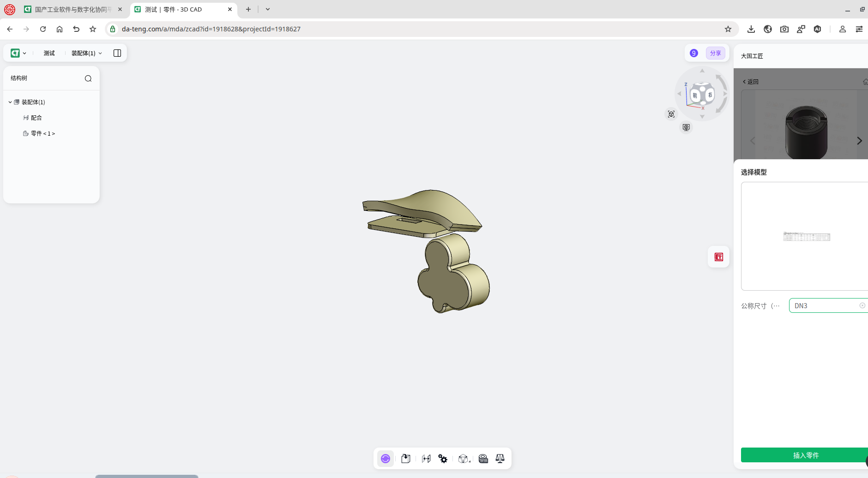868x478 pixels.
Task: Rotate view right with navigator right arrow
Action: 725,94
